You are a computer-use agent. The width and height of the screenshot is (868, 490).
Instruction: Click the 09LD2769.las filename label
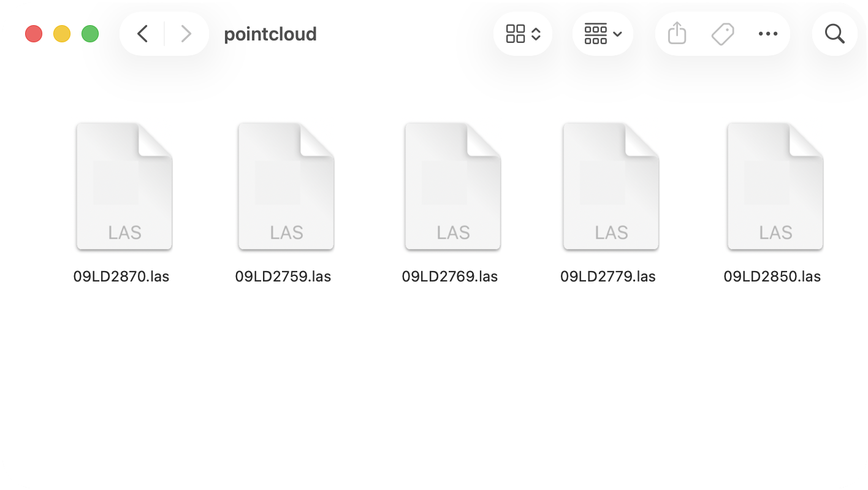click(x=450, y=277)
